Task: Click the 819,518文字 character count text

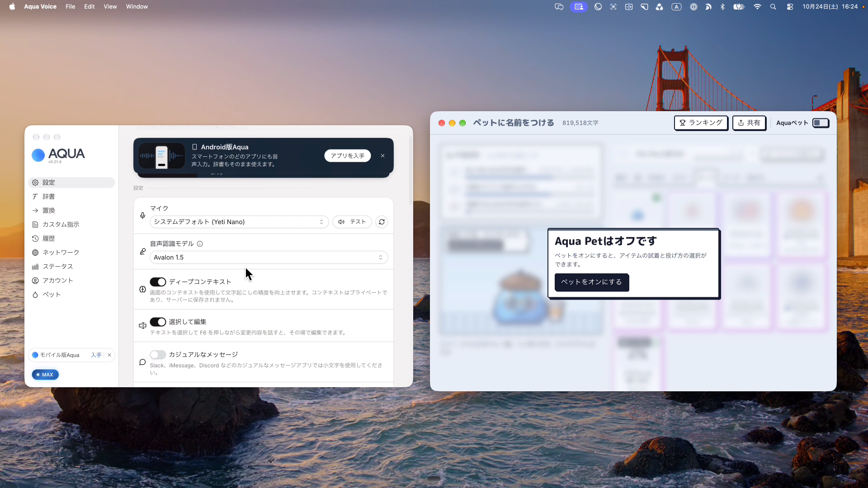Action: coord(580,123)
